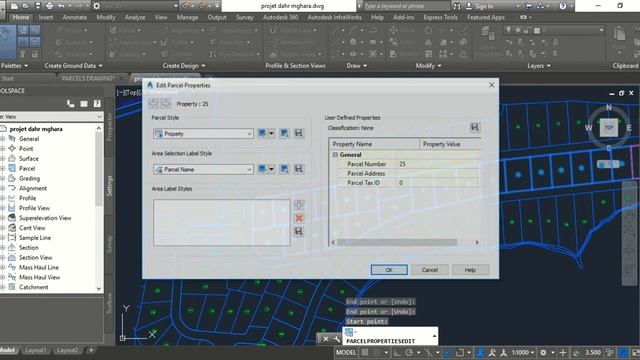The image size is (640, 360).
Task: Click the Toolspace help question mark icon
Action: click(97, 104)
